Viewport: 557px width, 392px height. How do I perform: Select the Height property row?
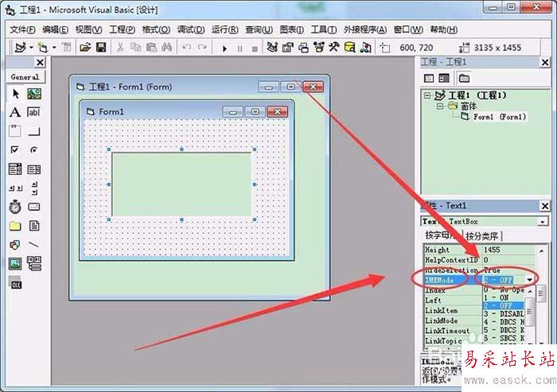480,250
